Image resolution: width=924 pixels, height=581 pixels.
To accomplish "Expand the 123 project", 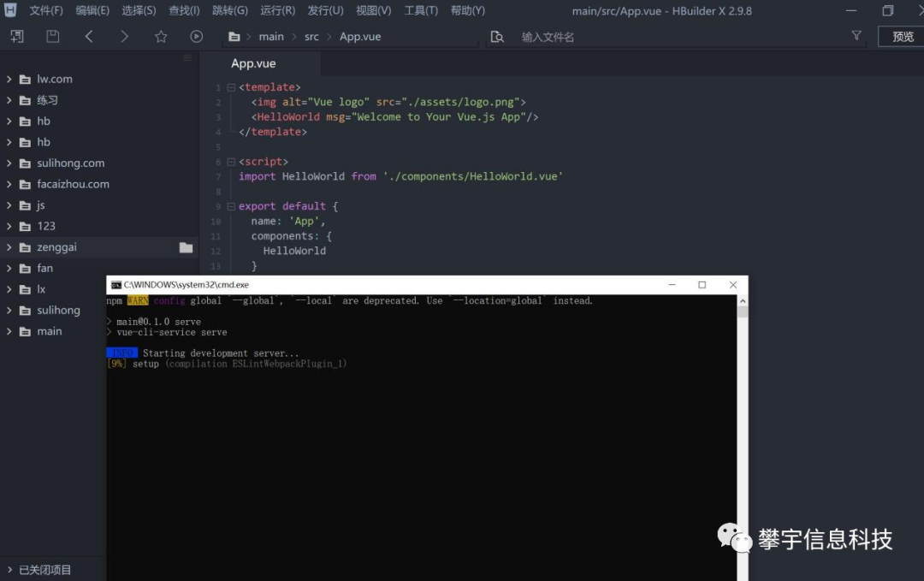I will pyautogui.click(x=9, y=226).
